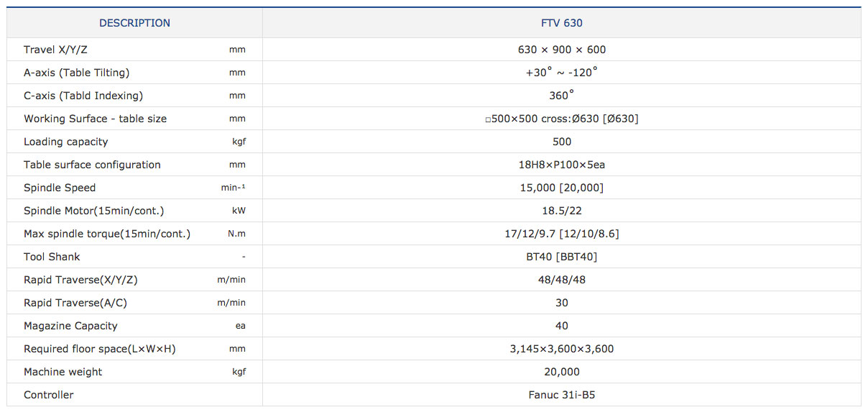Screen dimensions: 868x415
Task: Click the Working Surface table size value
Action: click(561, 119)
